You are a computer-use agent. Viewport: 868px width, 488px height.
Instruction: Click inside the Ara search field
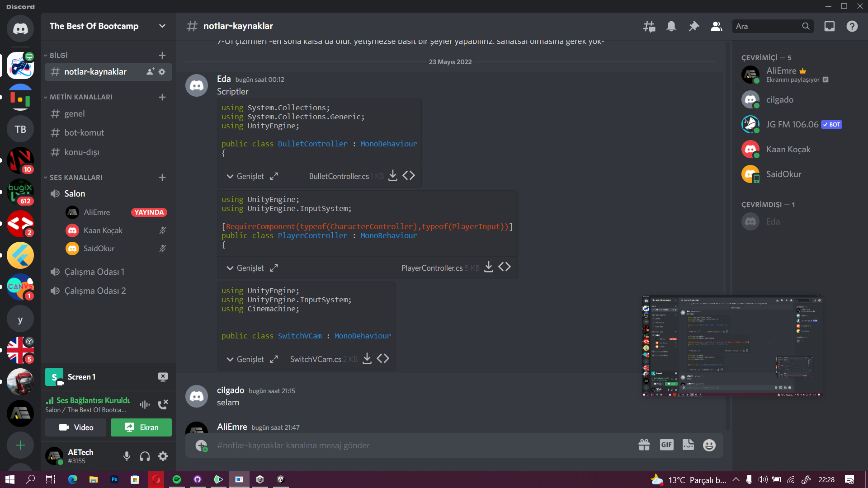click(769, 26)
